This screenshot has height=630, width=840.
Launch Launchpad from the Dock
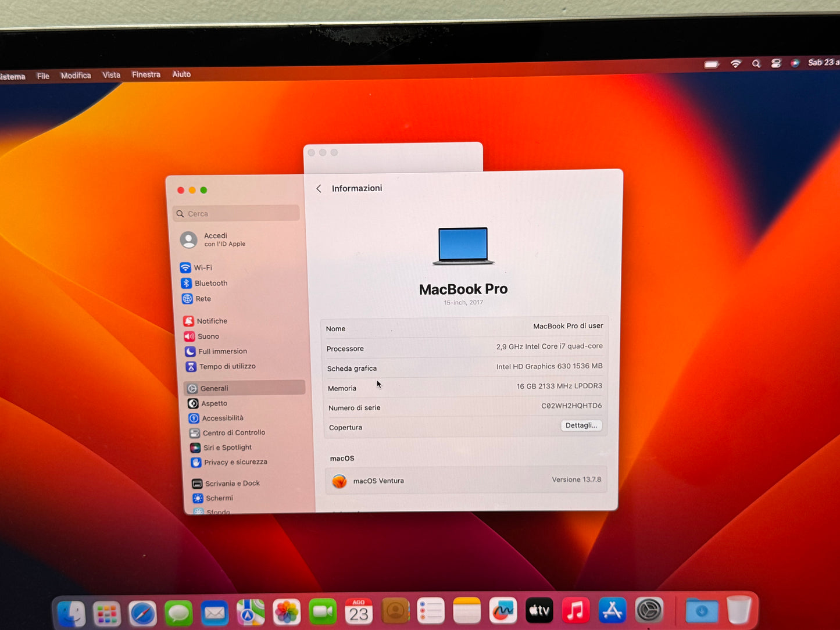107,614
